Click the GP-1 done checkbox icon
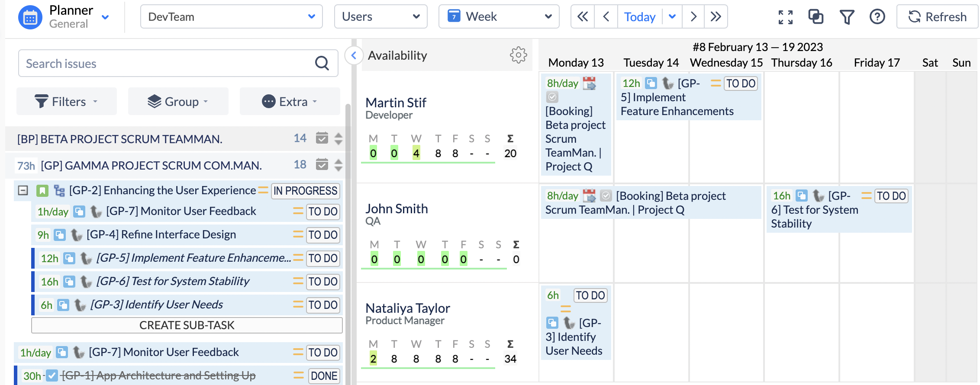Image resolution: width=980 pixels, height=385 pixels. tap(52, 375)
